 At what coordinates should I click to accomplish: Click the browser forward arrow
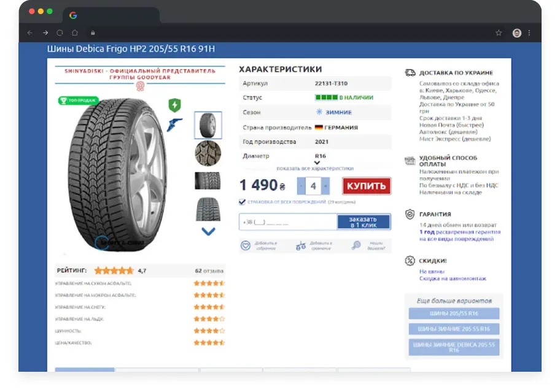[45, 33]
